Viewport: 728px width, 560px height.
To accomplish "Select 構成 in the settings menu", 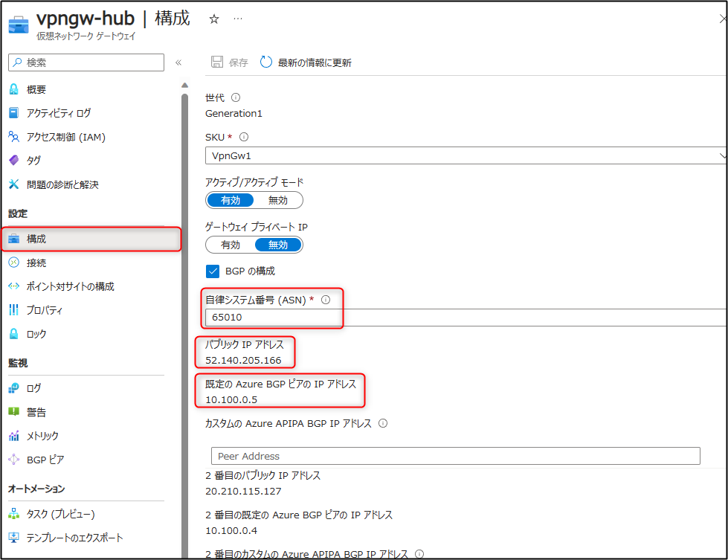I will point(91,239).
